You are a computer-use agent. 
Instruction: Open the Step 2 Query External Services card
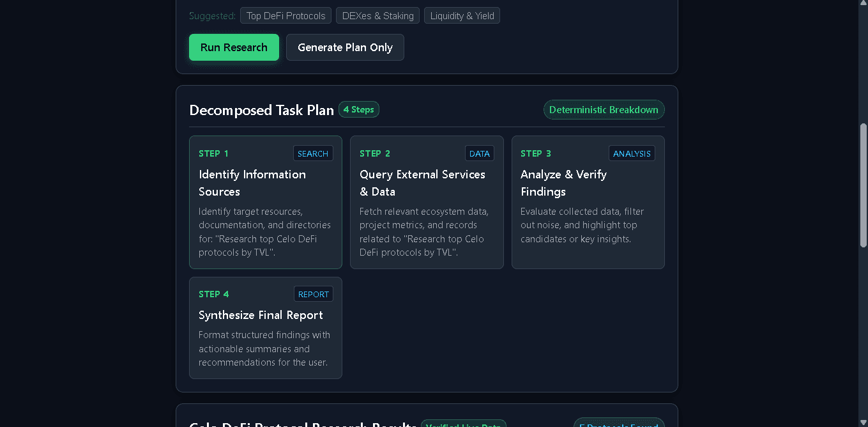pyautogui.click(x=427, y=202)
